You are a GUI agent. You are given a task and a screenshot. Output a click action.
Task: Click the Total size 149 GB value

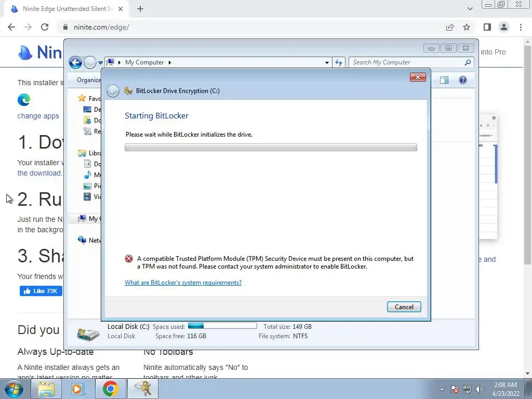coord(302,327)
